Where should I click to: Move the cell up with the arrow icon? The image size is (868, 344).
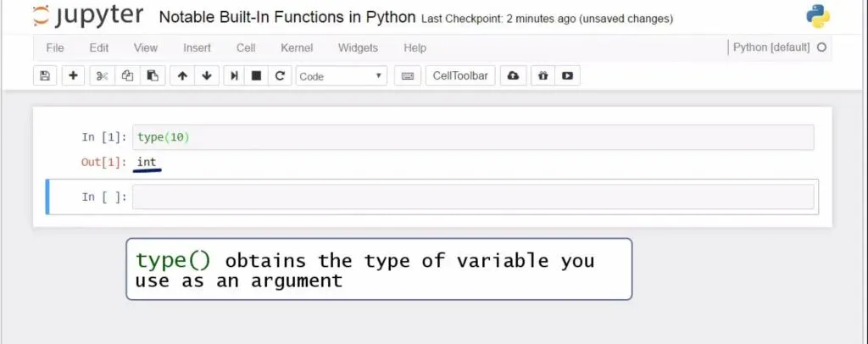181,76
